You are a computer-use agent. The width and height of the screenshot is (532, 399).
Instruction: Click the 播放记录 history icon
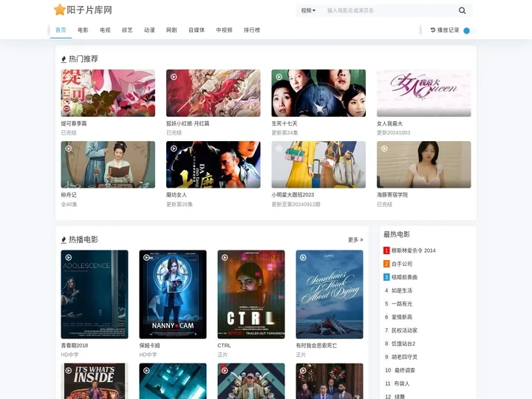(x=433, y=30)
